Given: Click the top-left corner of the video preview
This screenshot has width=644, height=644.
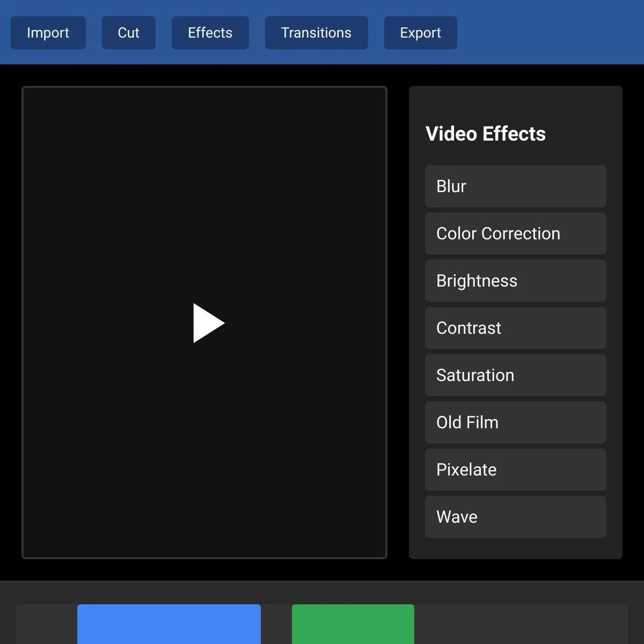Looking at the screenshot, I should [x=28, y=92].
